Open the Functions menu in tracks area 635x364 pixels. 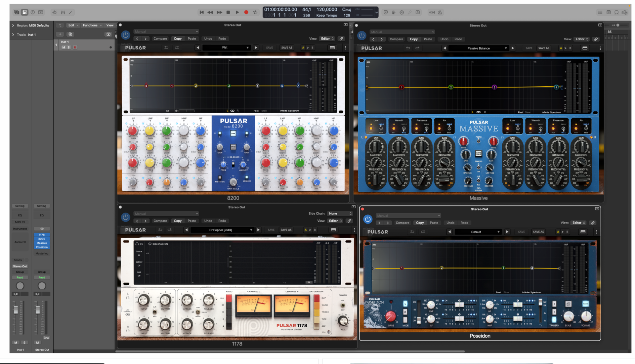click(92, 25)
